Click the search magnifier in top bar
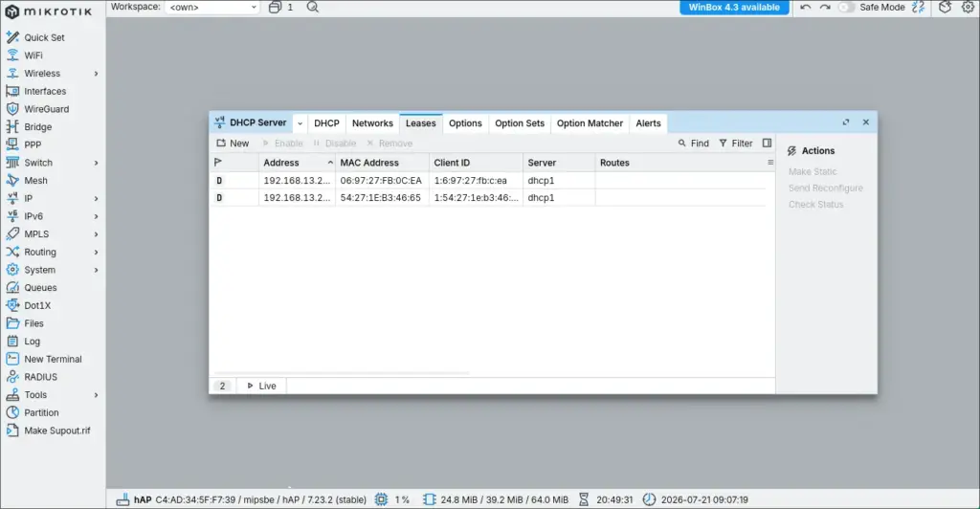Image resolution: width=980 pixels, height=509 pixels. tap(313, 8)
